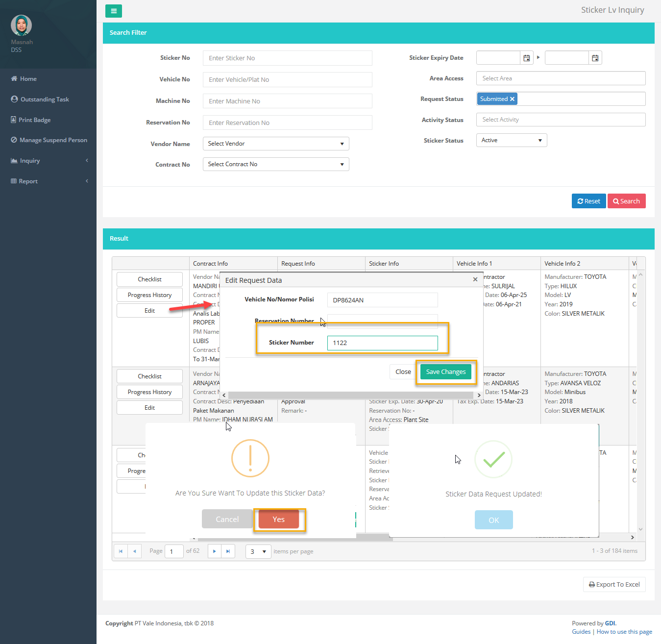Remove the Submitted request status tag
The height and width of the screenshot is (644, 661).
click(512, 99)
